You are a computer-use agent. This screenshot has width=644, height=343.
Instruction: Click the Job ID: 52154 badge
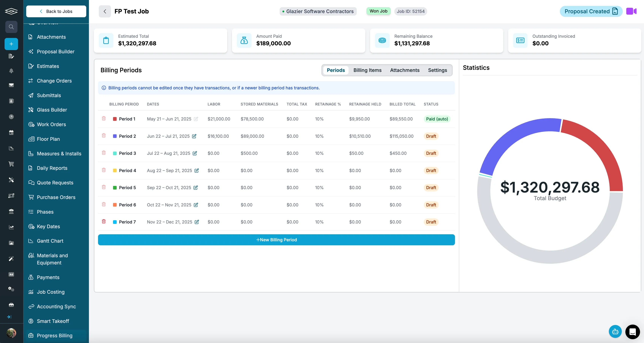point(411,11)
